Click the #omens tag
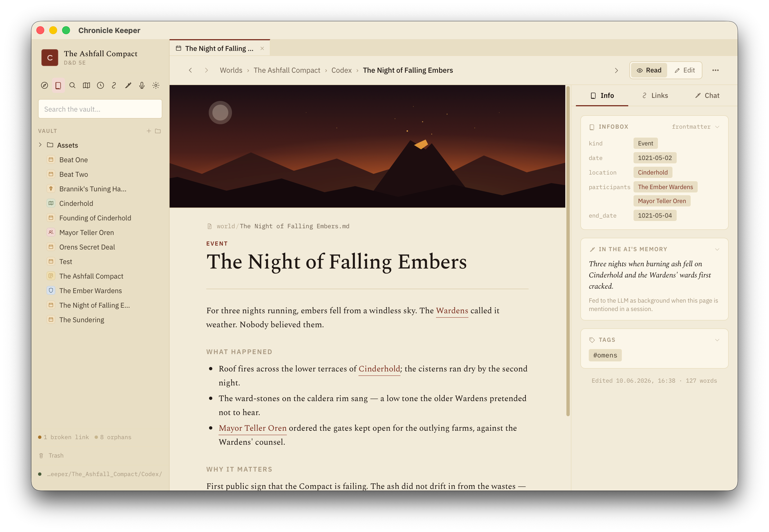The height and width of the screenshot is (532, 769). (605, 355)
